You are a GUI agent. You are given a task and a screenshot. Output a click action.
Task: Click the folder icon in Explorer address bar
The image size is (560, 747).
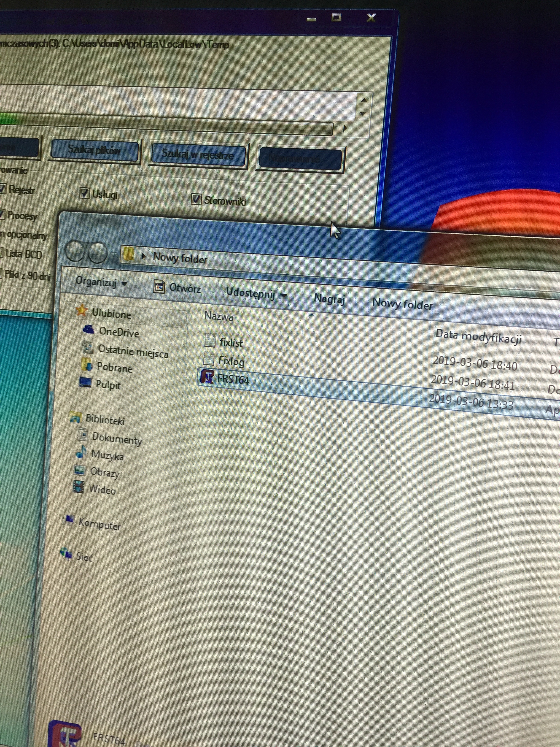tap(129, 254)
